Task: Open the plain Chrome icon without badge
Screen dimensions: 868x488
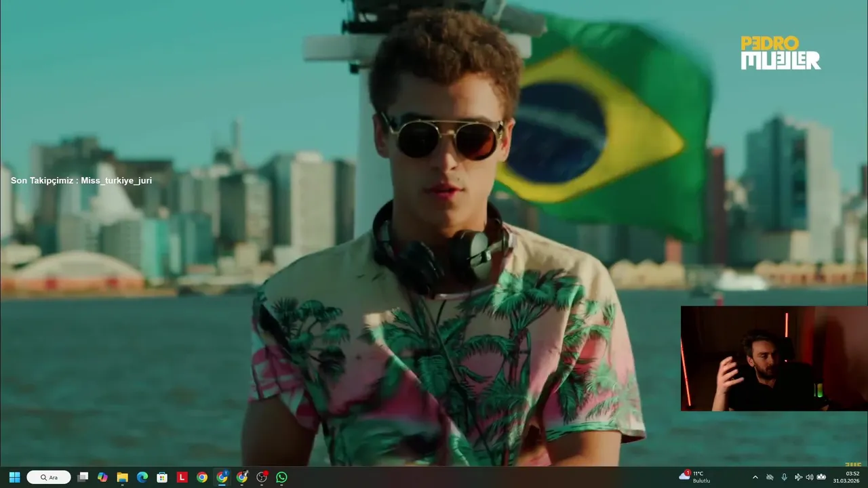Action: 202,477
